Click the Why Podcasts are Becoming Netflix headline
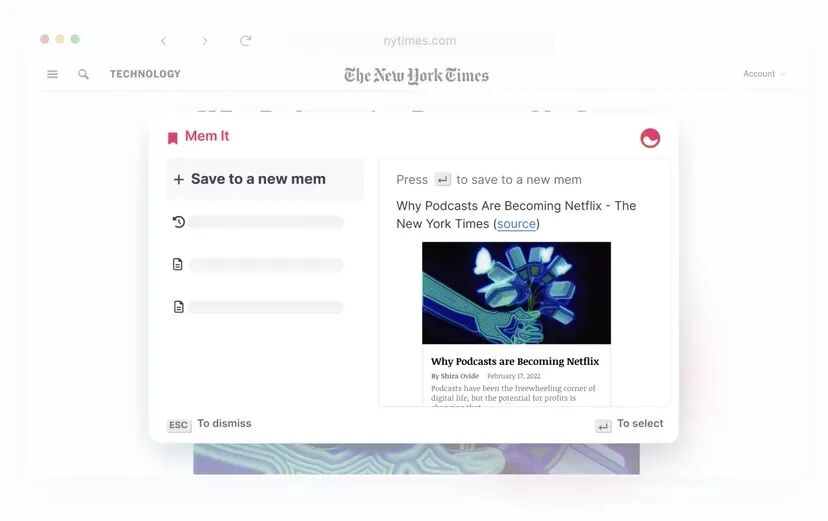Screen dimensions: 828x521 (515, 362)
